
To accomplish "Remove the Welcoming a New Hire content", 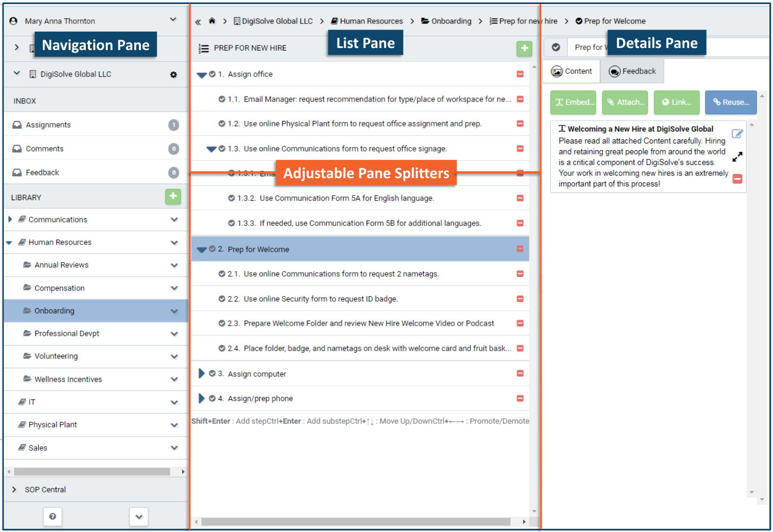I will (737, 179).
